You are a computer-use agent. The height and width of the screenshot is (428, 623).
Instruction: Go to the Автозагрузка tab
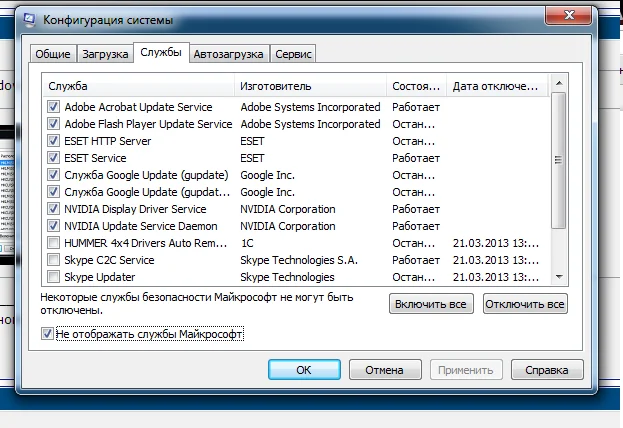(228, 54)
